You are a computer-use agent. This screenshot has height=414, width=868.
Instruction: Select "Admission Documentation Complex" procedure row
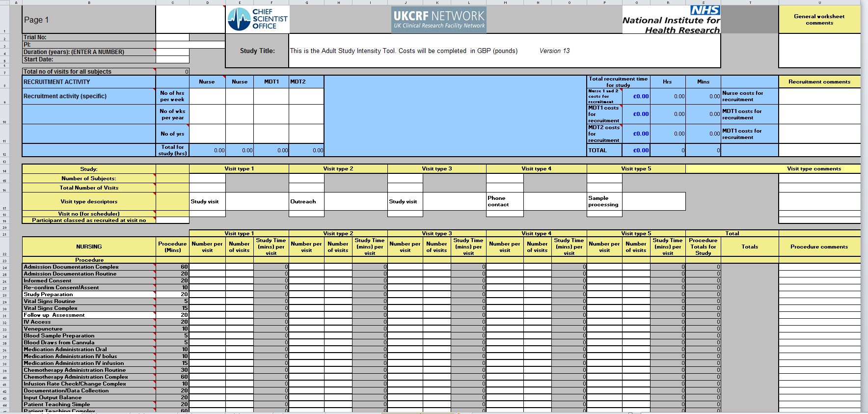click(89, 267)
